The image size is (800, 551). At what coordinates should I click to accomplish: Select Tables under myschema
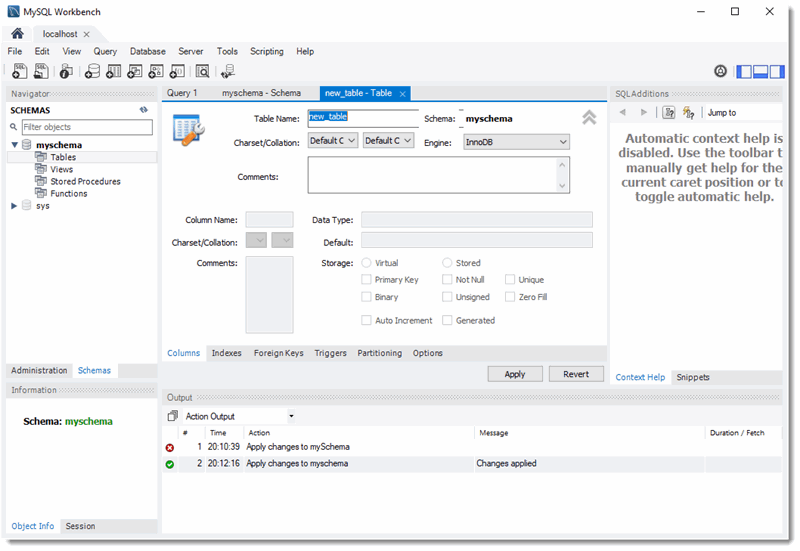pyautogui.click(x=63, y=157)
